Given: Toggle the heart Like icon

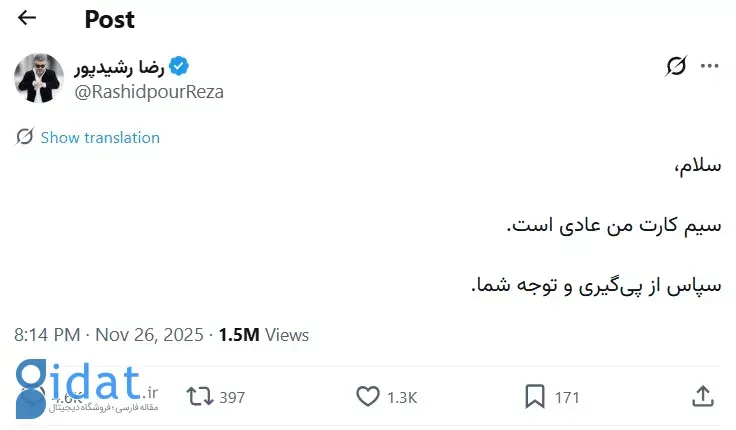Looking at the screenshot, I should [368, 397].
